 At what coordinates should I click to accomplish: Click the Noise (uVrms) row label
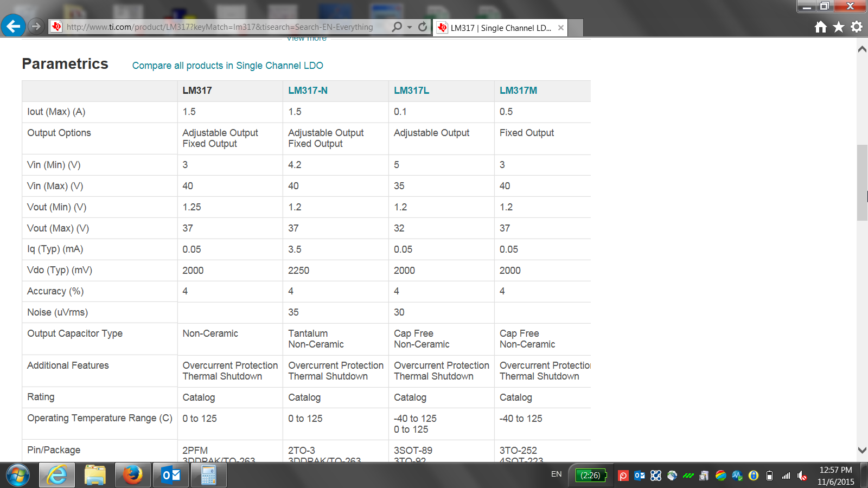[x=58, y=312]
